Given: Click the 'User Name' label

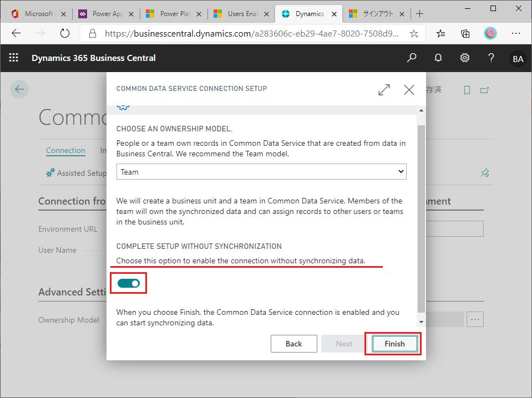Looking at the screenshot, I should pos(57,250).
